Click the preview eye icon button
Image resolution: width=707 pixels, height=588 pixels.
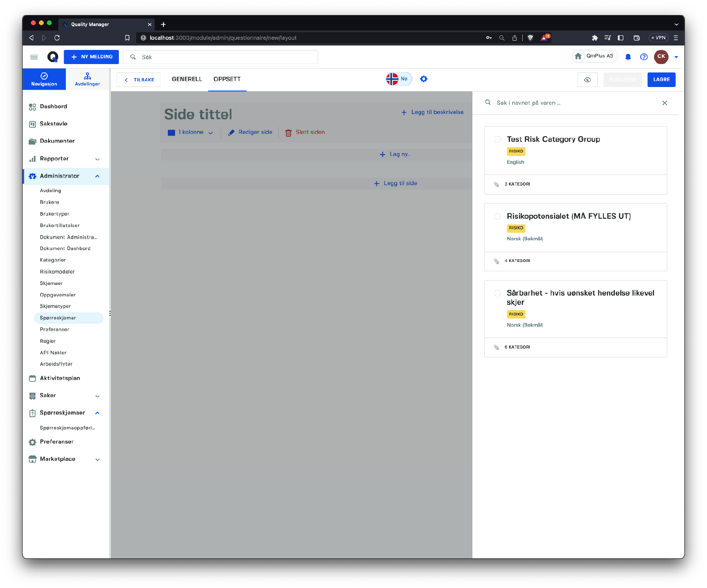tap(587, 80)
